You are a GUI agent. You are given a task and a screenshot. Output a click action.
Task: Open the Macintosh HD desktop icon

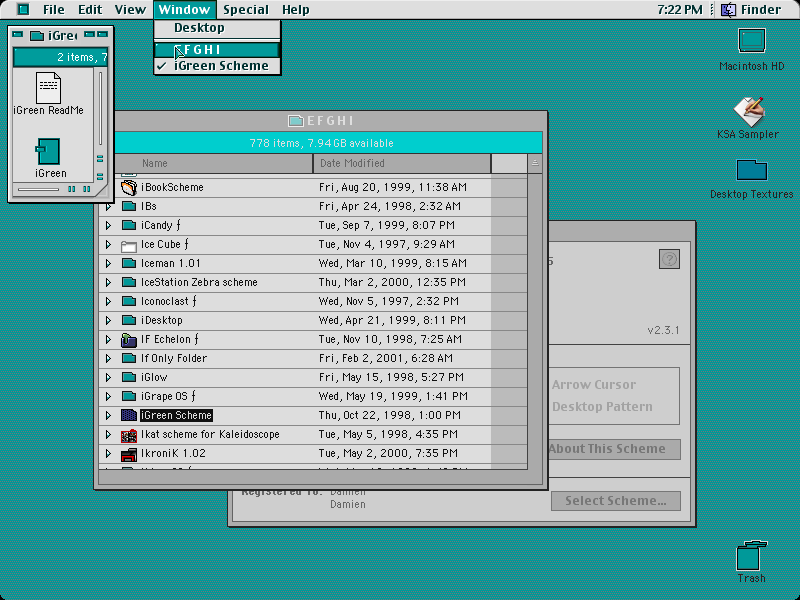(x=752, y=41)
